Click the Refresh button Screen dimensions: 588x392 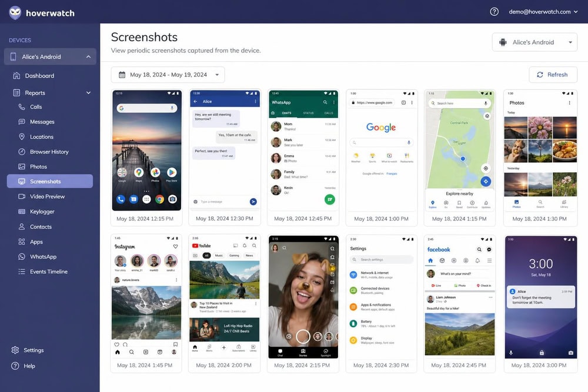coord(553,75)
